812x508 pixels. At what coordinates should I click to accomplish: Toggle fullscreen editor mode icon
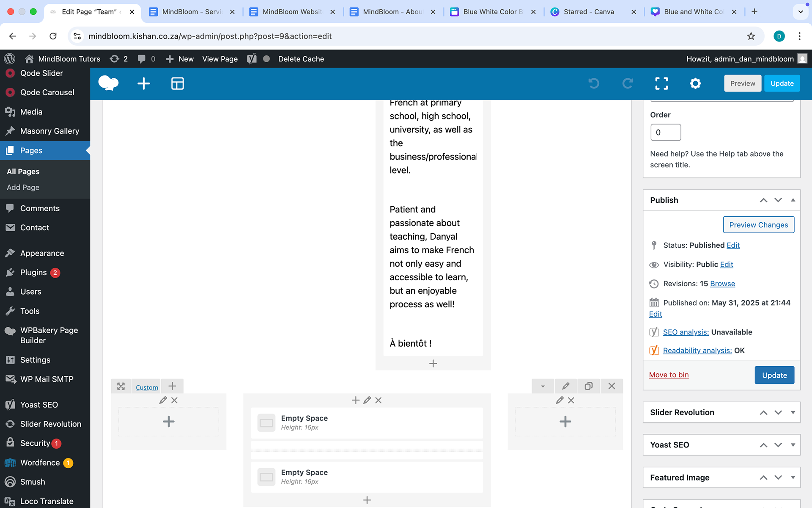tap(661, 83)
